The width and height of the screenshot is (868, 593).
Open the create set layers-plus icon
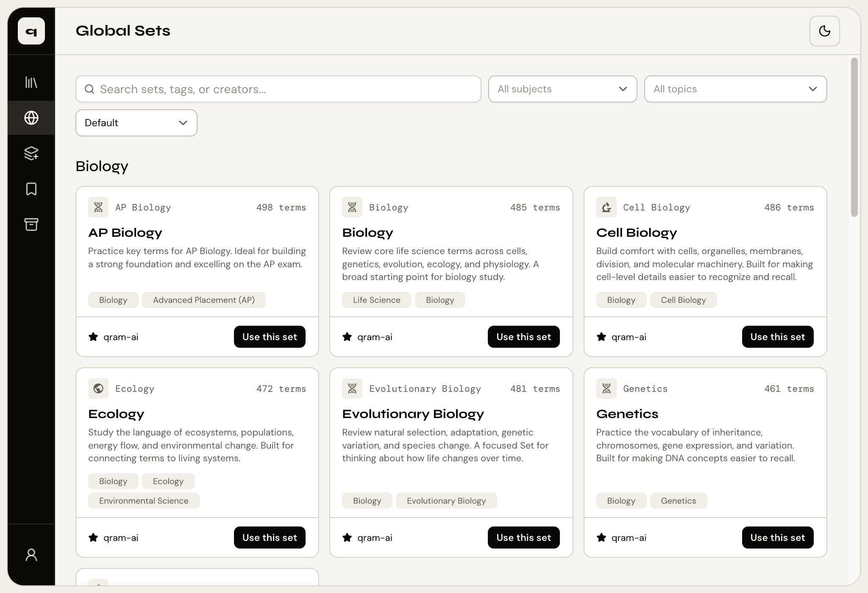tap(31, 153)
